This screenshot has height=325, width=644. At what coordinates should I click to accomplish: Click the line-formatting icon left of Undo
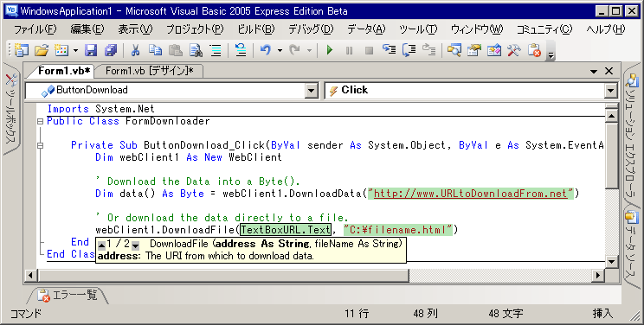pos(241,50)
